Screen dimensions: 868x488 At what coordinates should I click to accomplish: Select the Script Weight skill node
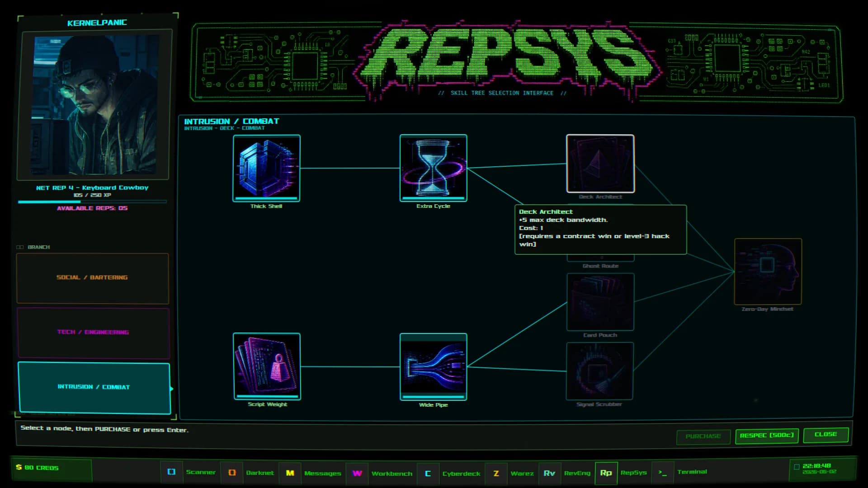[267, 366]
